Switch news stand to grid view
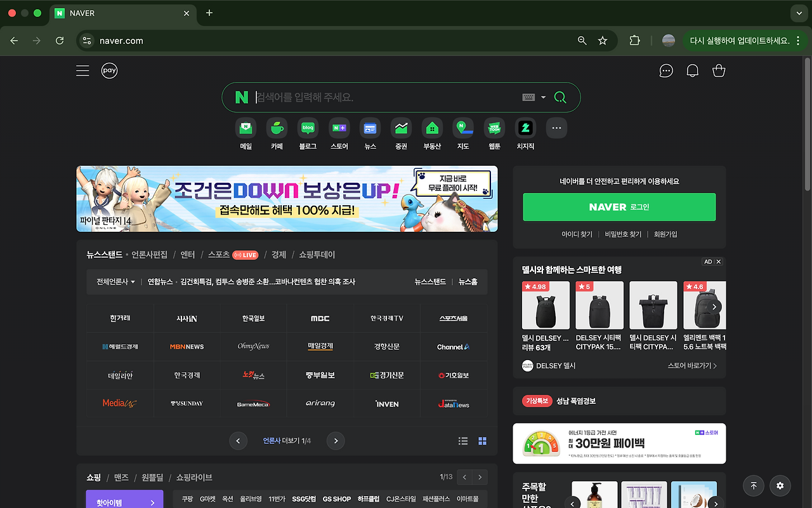The height and width of the screenshot is (508, 812). [x=482, y=440]
